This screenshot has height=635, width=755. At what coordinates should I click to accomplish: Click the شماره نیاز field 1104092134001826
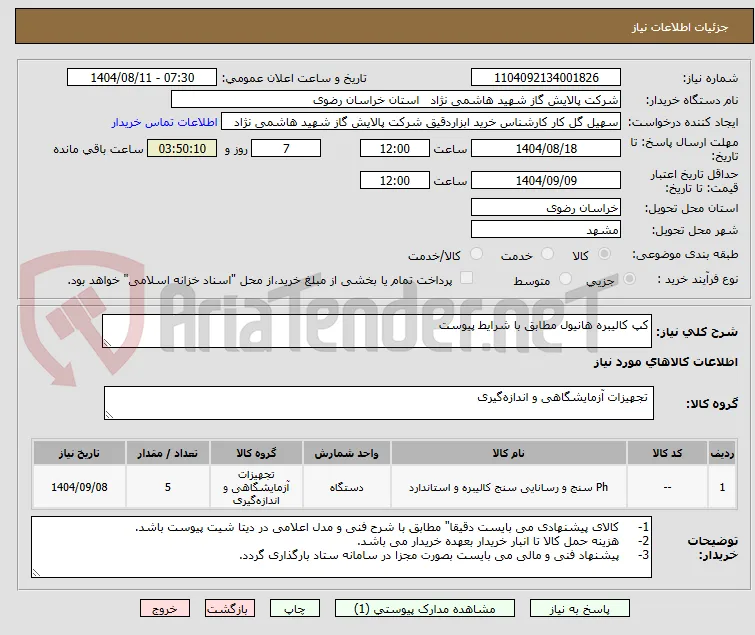[546, 78]
